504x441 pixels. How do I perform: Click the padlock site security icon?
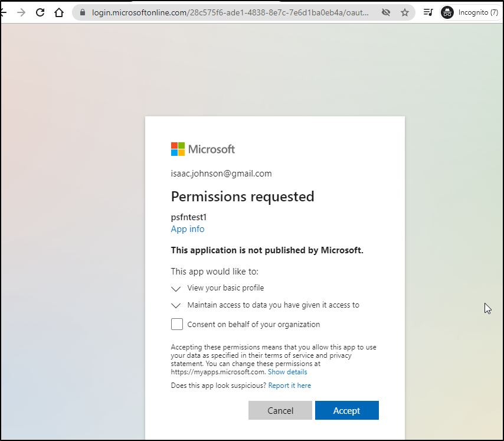click(x=83, y=12)
